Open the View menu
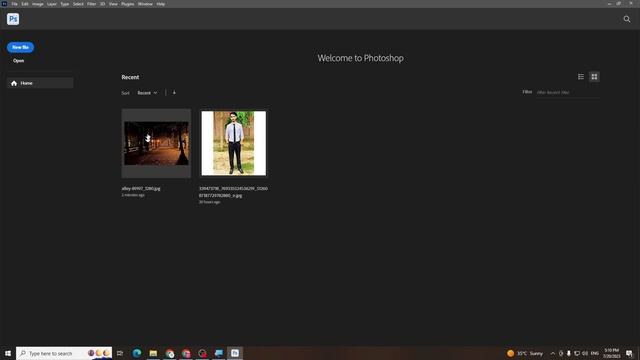The image size is (640, 360). click(113, 4)
